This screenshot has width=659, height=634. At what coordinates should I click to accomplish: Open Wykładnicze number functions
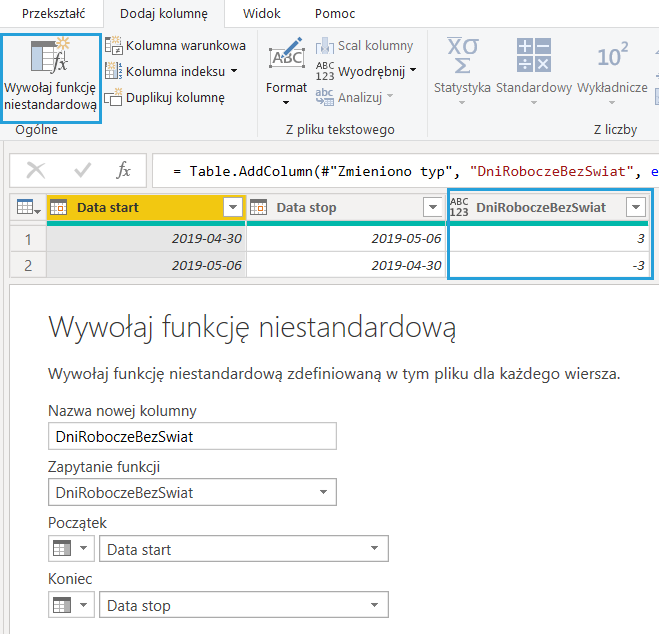coord(612,68)
